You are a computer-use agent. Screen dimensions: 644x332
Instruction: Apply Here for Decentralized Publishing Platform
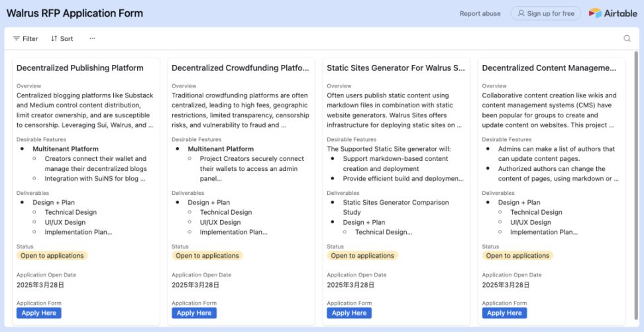point(39,313)
